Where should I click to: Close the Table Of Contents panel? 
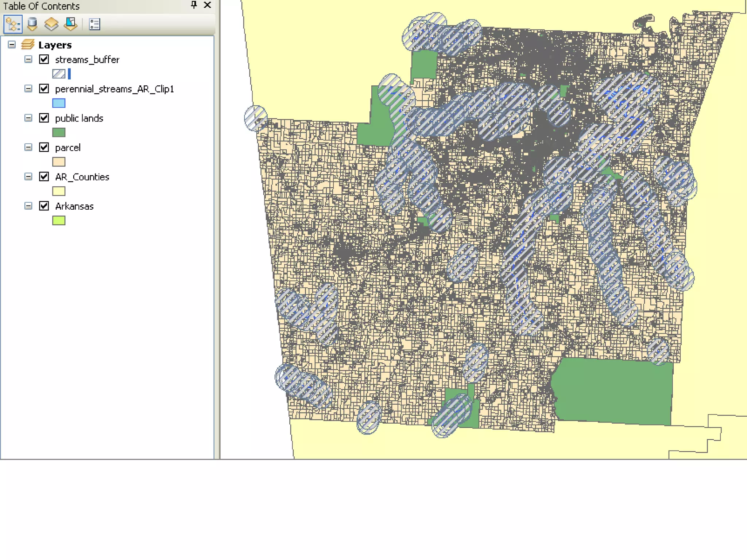click(207, 5)
